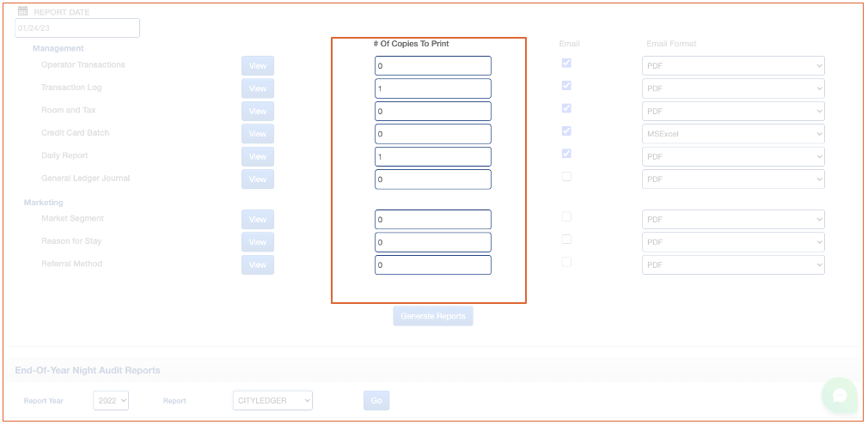Open Referral Method email format dropdown
Image resolution: width=868 pixels, height=425 pixels.
[733, 264]
